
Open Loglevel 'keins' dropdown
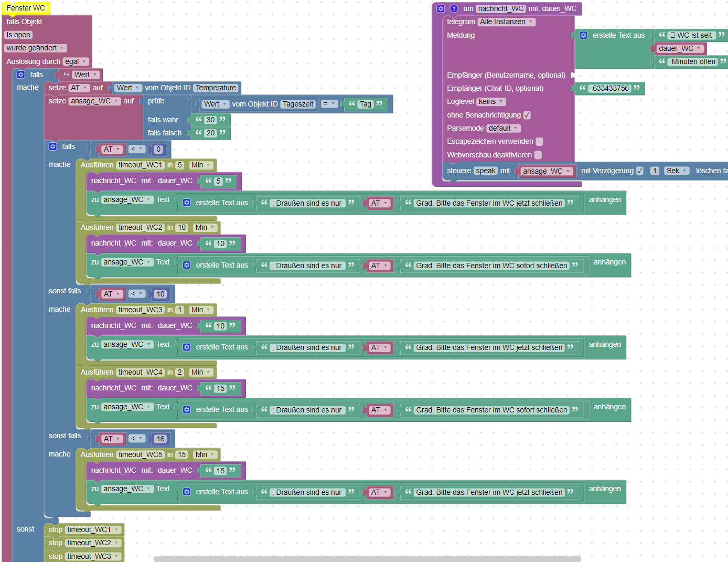[491, 101]
